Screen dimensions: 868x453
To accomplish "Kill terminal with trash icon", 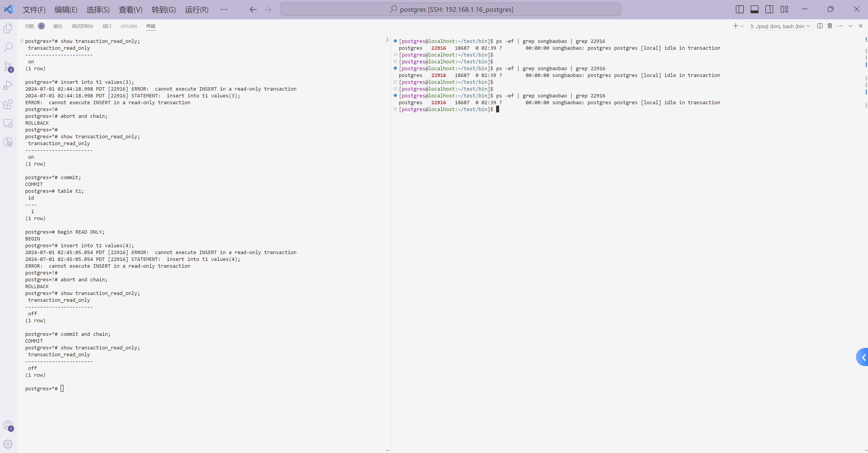I will (x=830, y=26).
